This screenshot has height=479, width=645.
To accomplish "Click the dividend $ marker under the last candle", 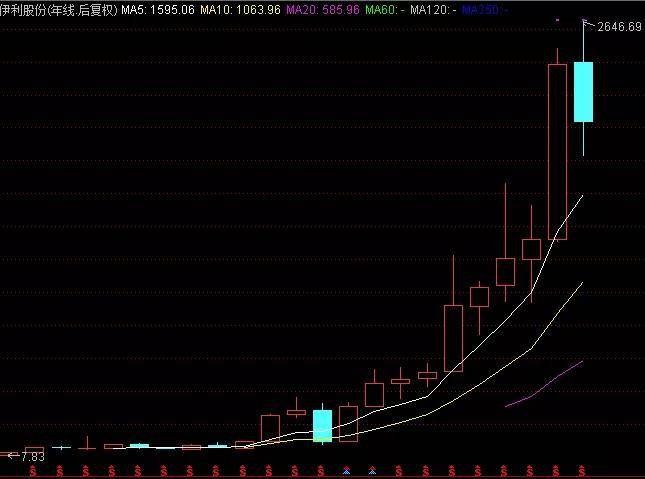I will 582,470.
